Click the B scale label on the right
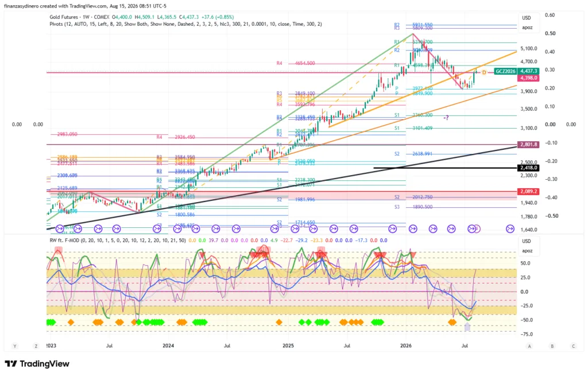Viewport: 588px width, 376px height. tap(552, 346)
